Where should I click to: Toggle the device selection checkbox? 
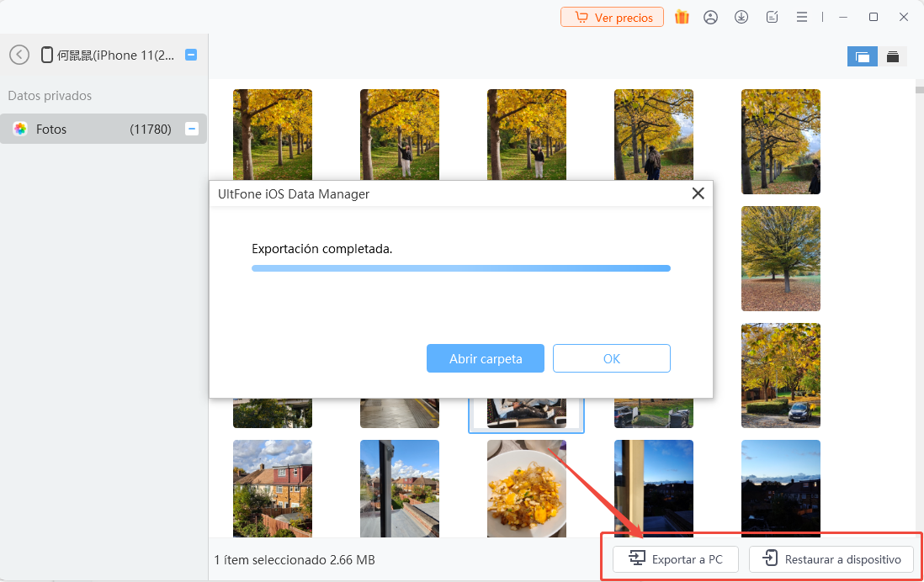tap(191, 55)
